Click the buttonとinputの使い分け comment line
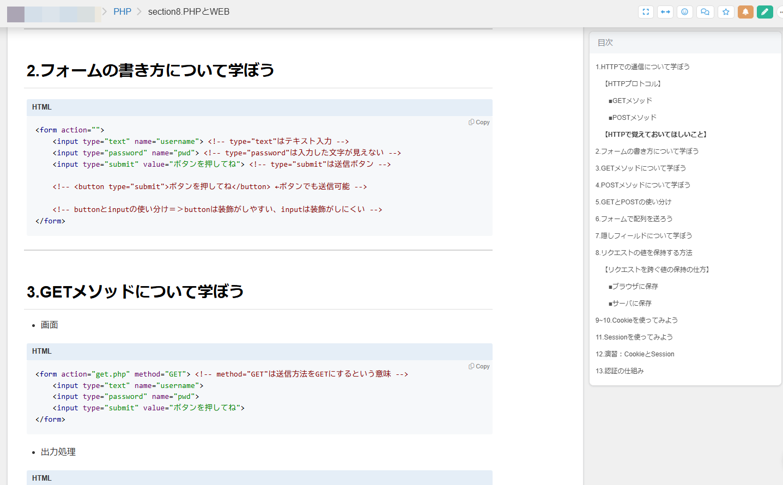The width and height of the screenshot is (783, 485). point(217,209)
